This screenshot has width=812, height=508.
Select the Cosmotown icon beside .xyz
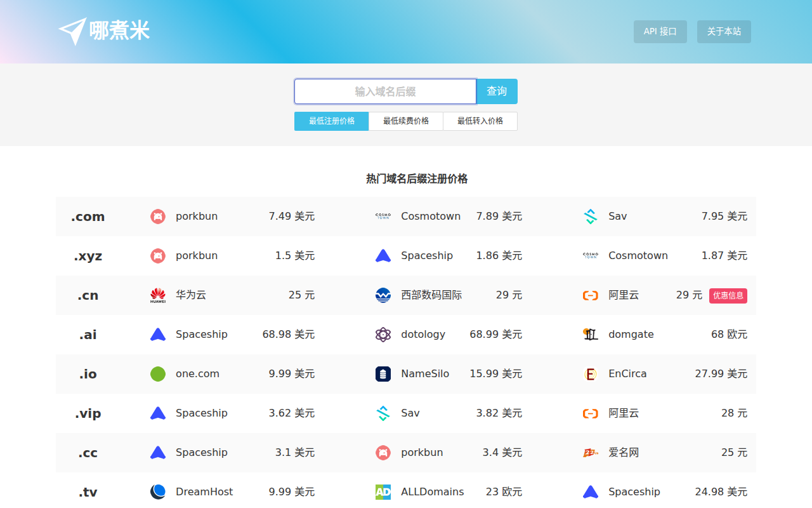pos(591,255)
